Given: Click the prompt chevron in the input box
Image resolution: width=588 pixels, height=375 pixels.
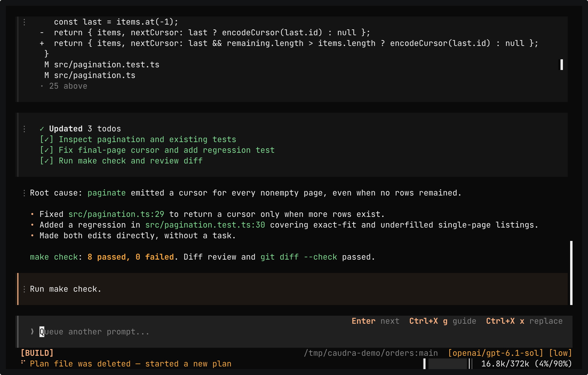Looking at the screenshot, I should click(32, 332).
